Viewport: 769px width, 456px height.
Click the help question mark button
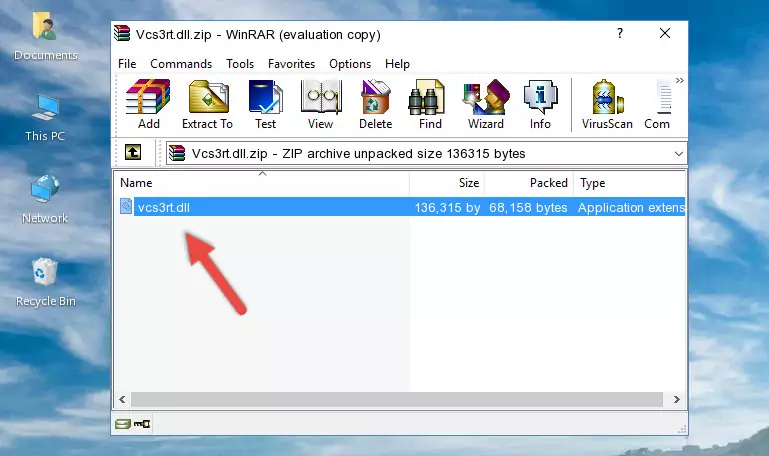(620, 33)
